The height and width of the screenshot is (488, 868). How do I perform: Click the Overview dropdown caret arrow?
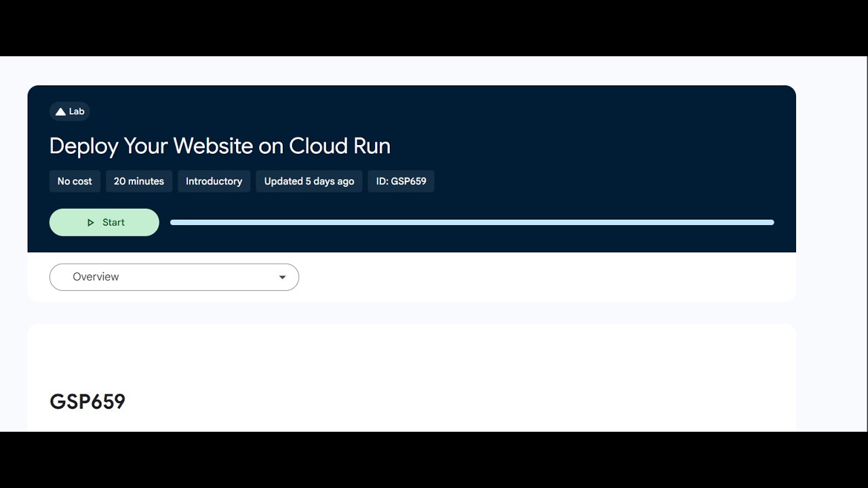pyautogui.click(x=283, y=277)
